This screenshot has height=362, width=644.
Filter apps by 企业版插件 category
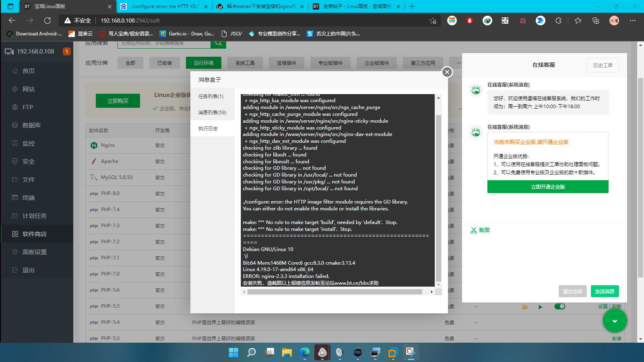[377, 63]
